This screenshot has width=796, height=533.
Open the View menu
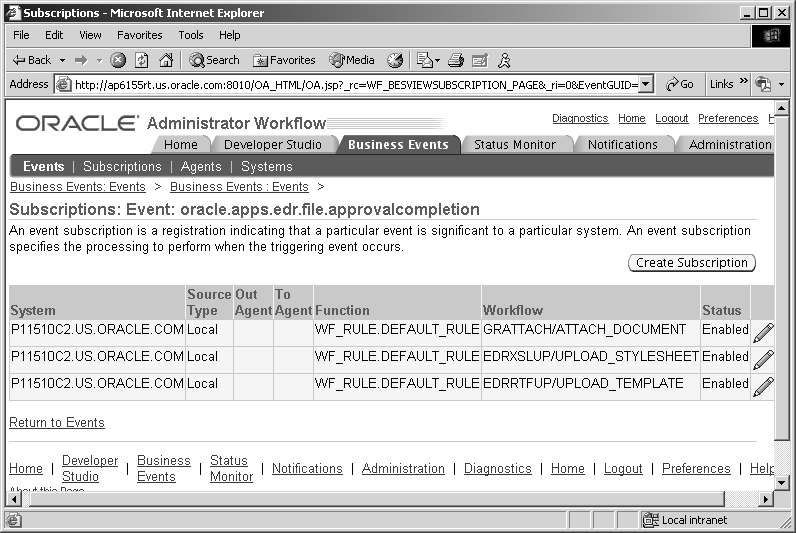coord(90,35)
